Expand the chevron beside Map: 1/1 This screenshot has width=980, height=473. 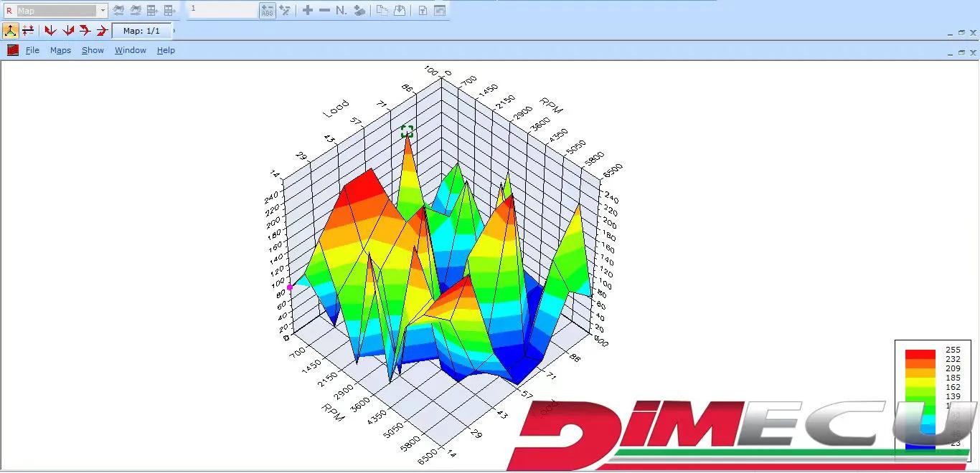[174, 31]
